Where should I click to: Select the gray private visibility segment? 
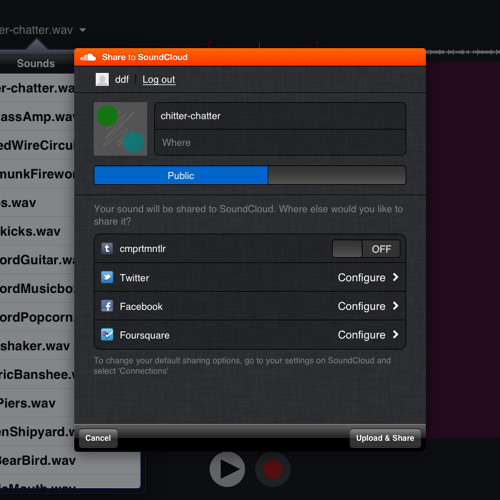click(337, 175)
